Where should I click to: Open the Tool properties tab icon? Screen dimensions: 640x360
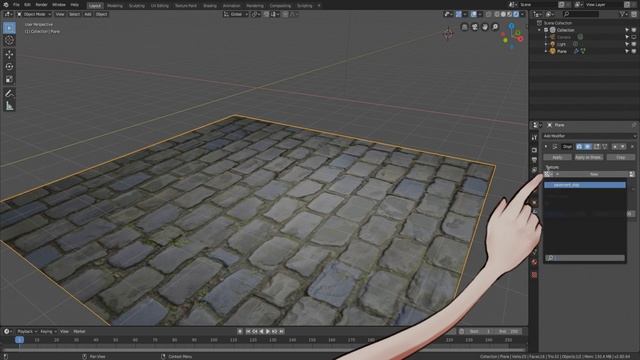click(x=534, y=138)
